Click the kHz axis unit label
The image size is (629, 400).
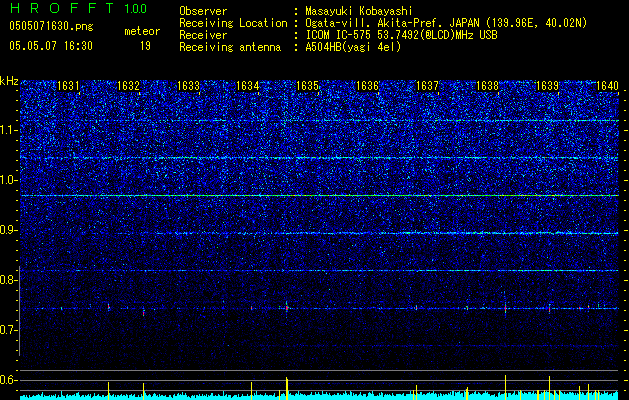(10, 81)
